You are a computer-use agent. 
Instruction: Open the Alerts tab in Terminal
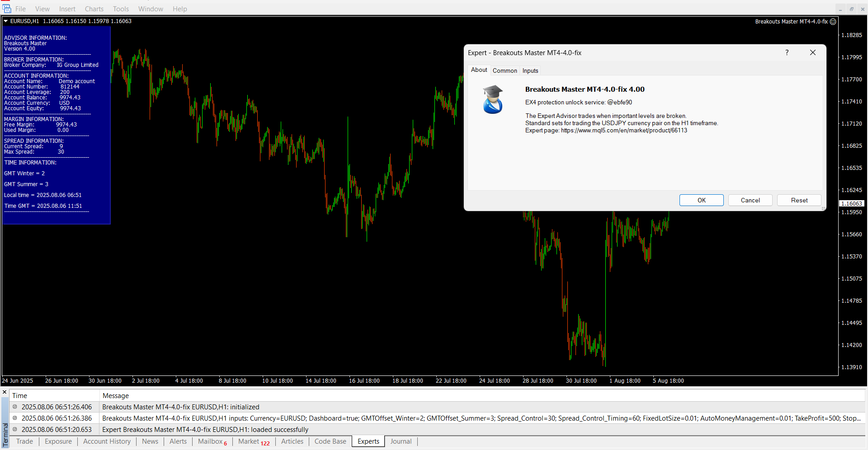(x=178, y=441)
